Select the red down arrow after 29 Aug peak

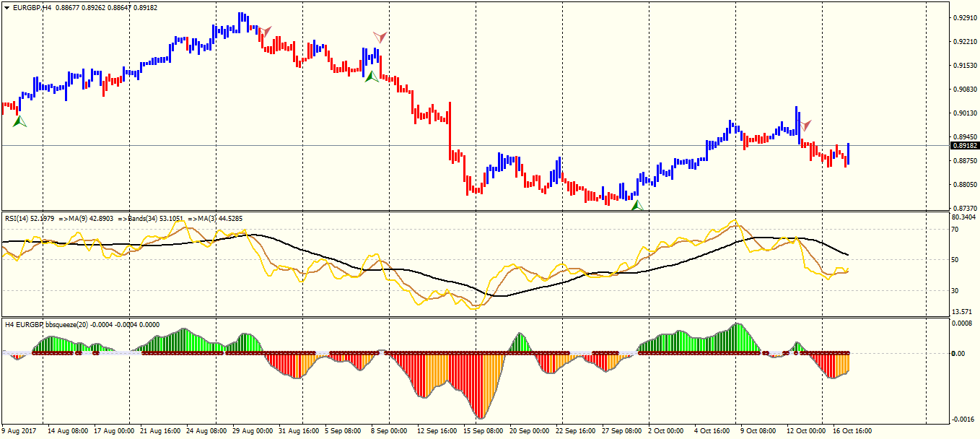click(x=266, y=32)
